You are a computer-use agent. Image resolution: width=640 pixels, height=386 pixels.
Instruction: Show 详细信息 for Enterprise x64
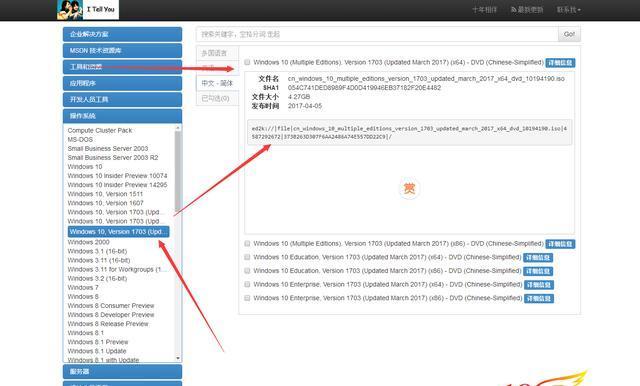(x=539, y=285)
